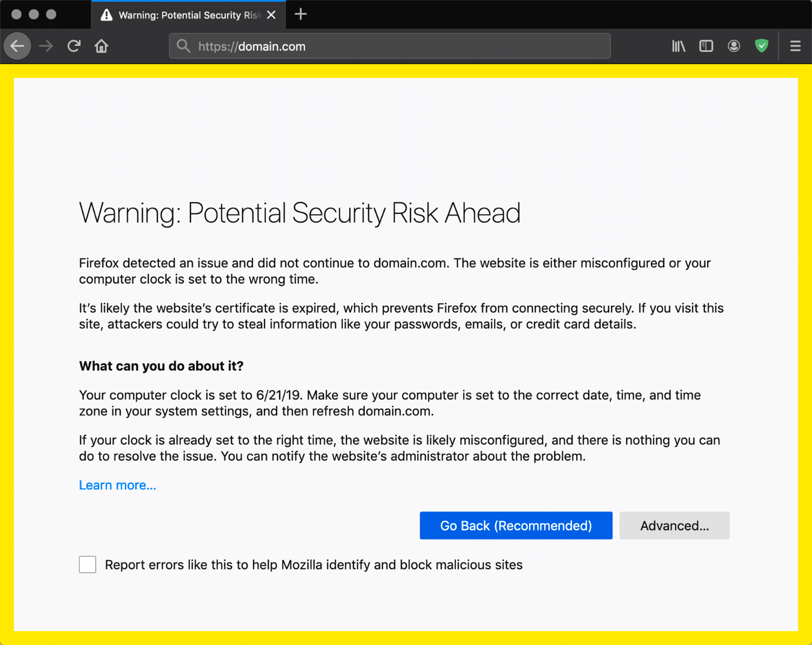
Task: Click Go Back (Recommended)
Action: pos(516,525)
